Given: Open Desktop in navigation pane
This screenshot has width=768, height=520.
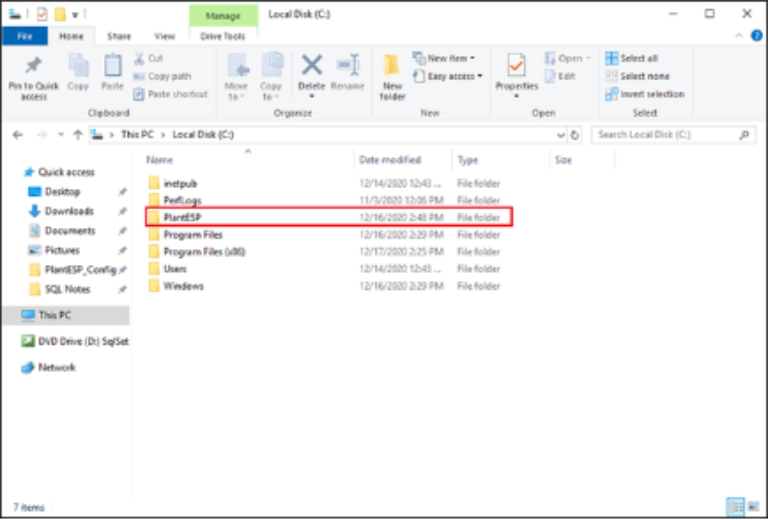Looking at the screenshot, I should pyautogui.click(x=62, y=192).
